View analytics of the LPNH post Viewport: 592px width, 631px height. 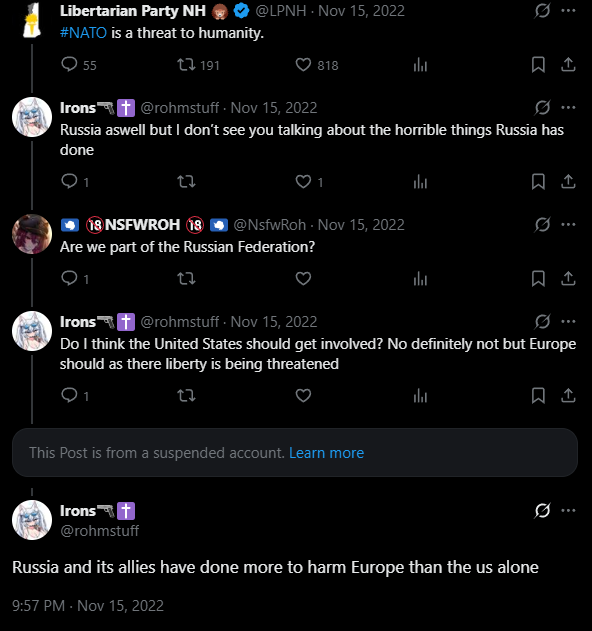tap(420, 65)
